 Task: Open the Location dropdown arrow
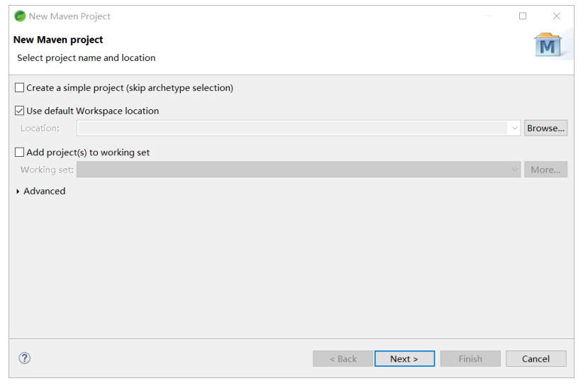514,128
